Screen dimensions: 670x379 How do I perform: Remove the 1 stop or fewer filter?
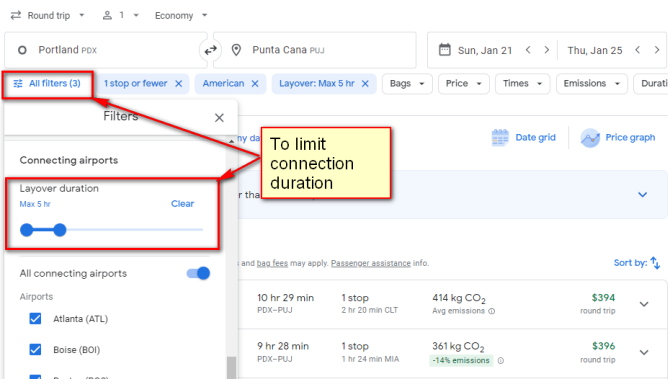pos(179,84)
